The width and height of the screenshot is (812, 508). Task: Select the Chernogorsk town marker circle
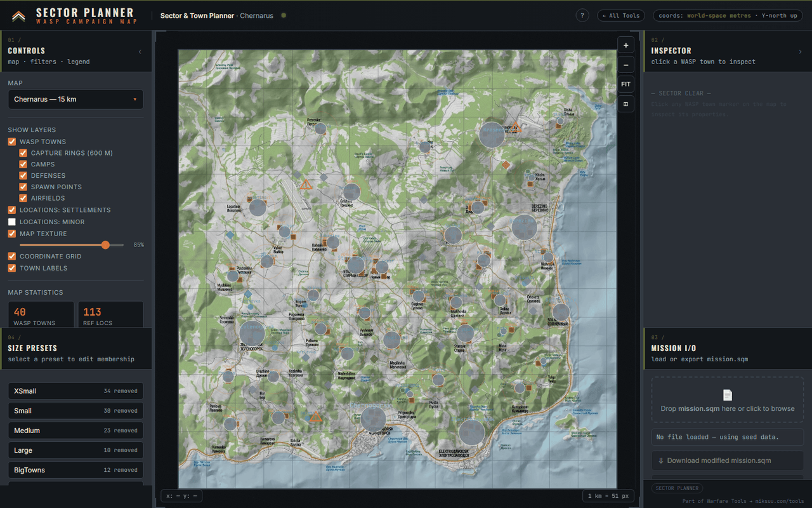pos(373,419)
